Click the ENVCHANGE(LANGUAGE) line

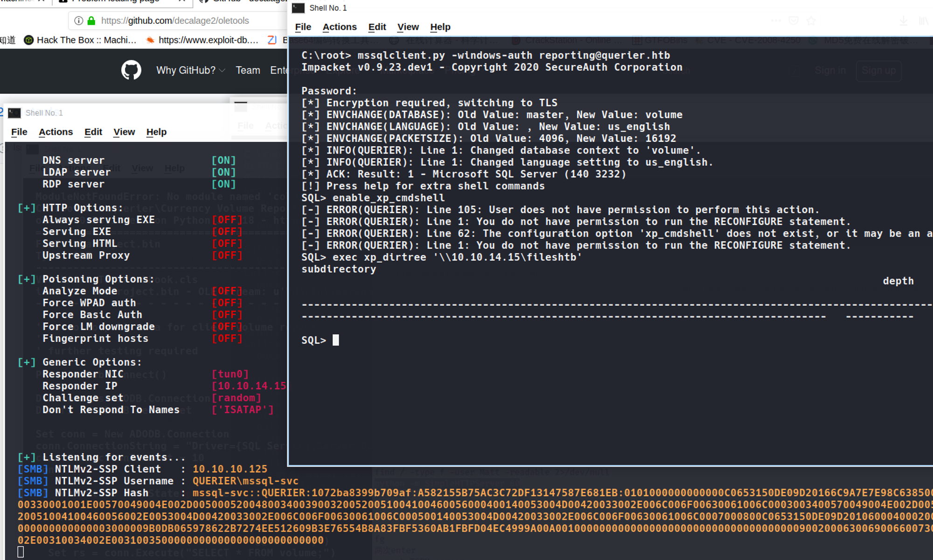click(x=486, y=127)
